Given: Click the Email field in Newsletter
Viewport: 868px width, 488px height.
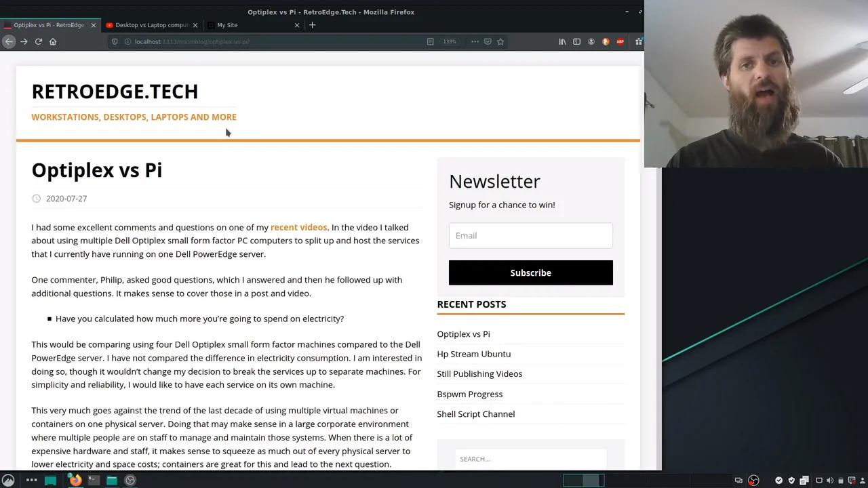Looking at the screenshot, I should (531, 235).
